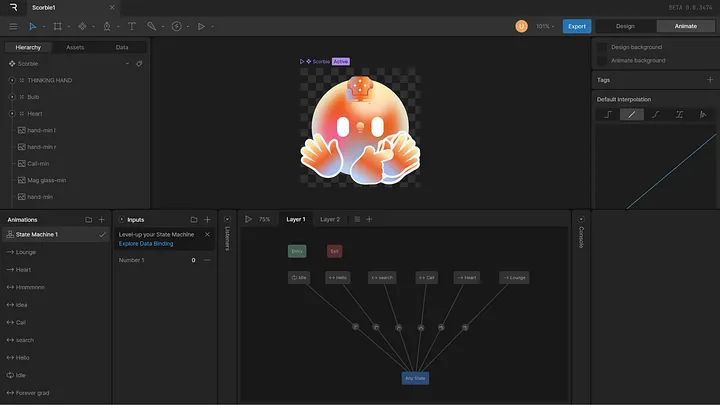Viewport: 720px width, 405px height.
Task: Open the 101% zoom level dropdown
Action: [x=546, y=26]
